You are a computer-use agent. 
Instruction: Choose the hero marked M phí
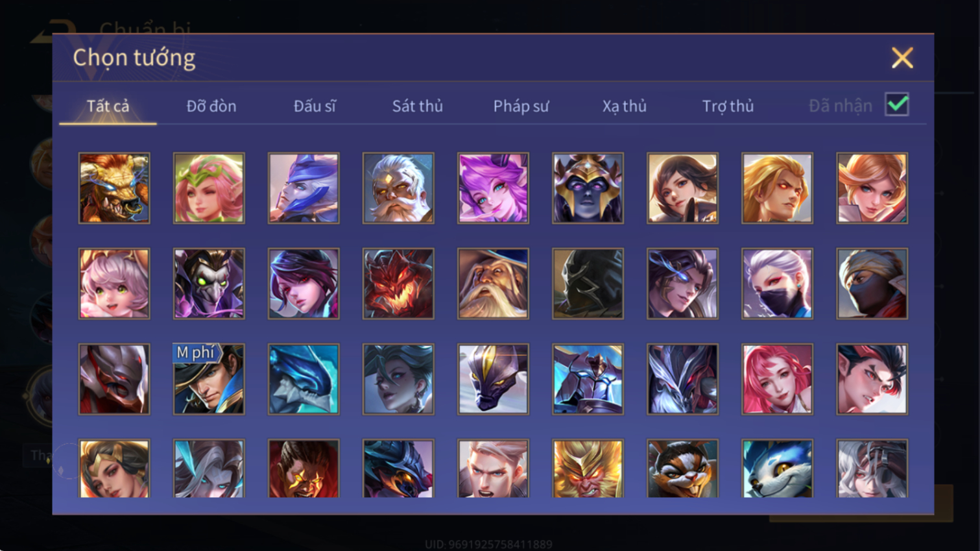[209, 379]
